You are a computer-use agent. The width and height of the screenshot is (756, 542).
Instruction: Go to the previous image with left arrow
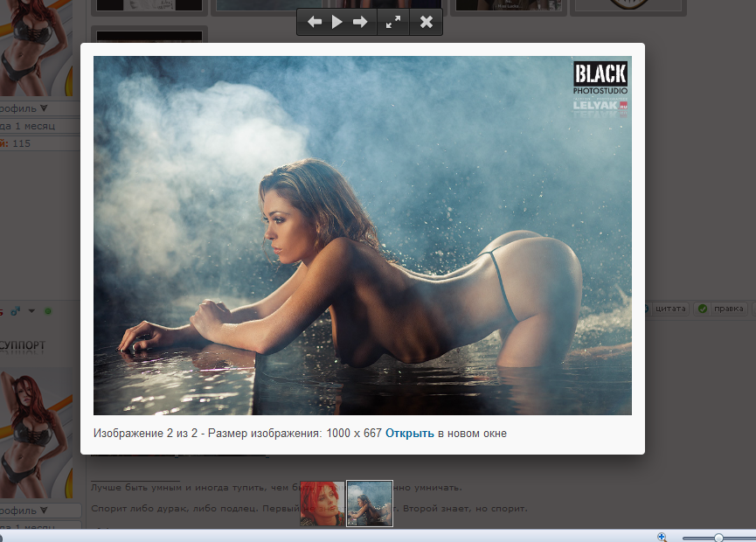pyautogui.click(x=315, y=22)
